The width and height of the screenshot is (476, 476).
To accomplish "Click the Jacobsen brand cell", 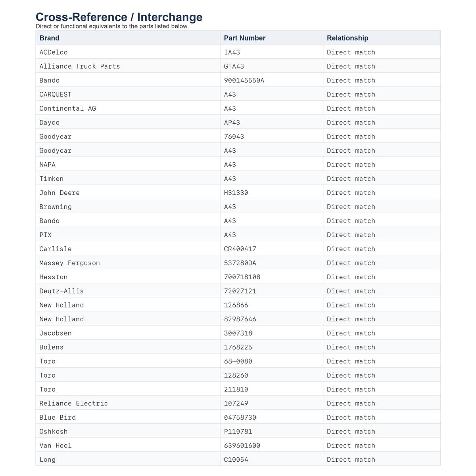I will coord(128,333).
